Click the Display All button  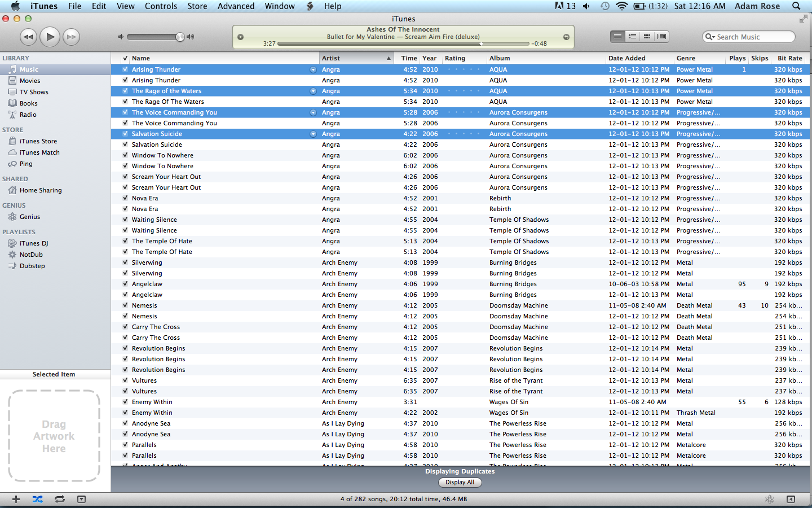[460, 483]
